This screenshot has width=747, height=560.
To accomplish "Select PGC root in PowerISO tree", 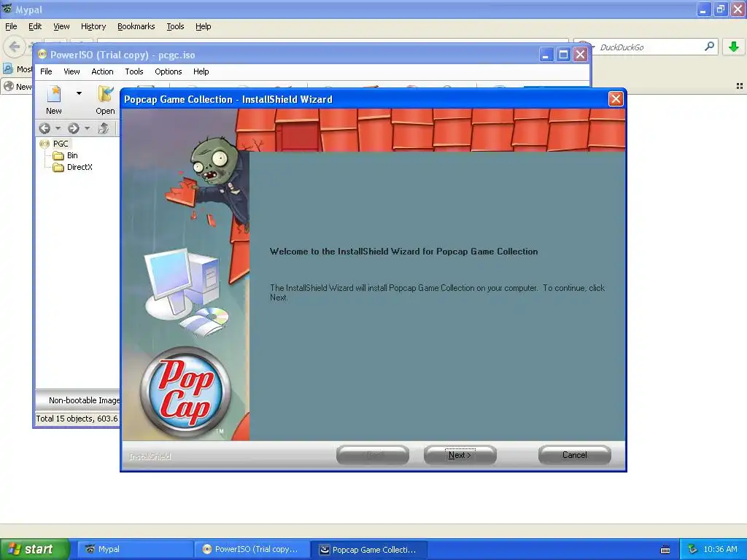I will (61, 144).
